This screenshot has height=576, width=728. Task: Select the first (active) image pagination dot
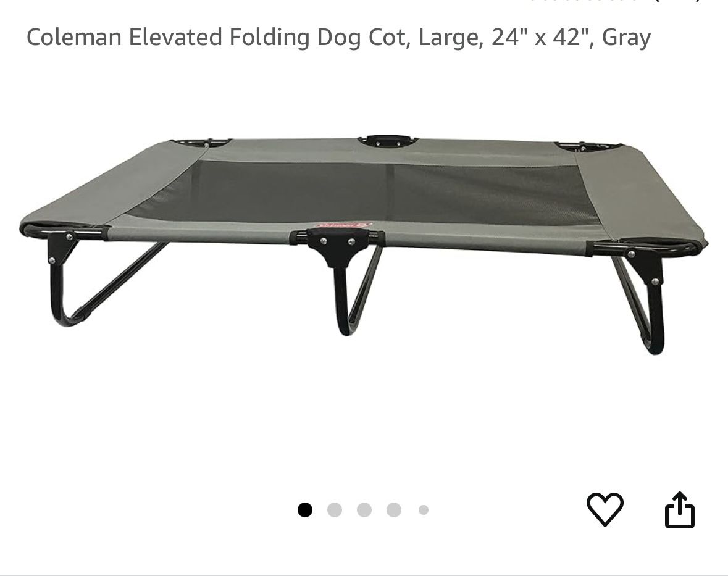coord(305,509)
